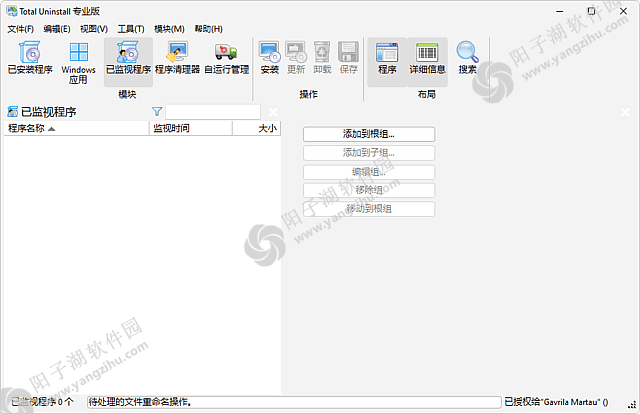Click the 编辑组... button
The width and height of the screenshot is (640, 414).
pyautogui.click(x=369, y=172)
